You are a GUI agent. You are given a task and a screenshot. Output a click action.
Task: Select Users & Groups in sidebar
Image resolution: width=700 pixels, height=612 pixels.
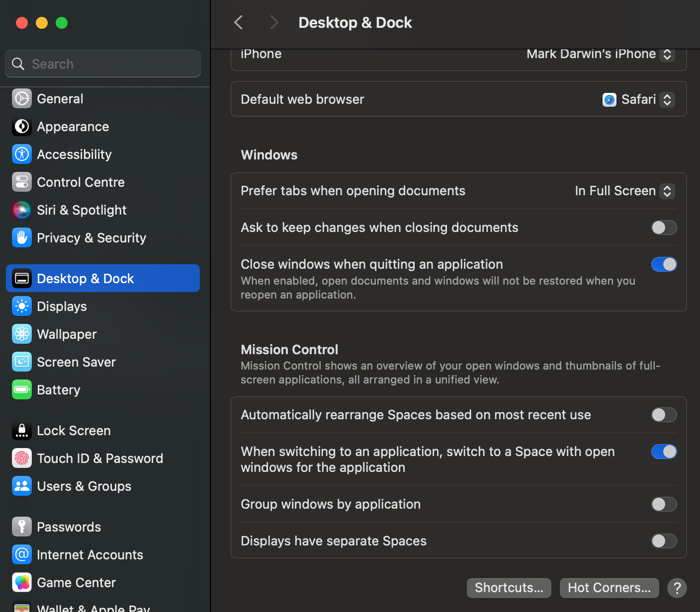coord(103,486)
